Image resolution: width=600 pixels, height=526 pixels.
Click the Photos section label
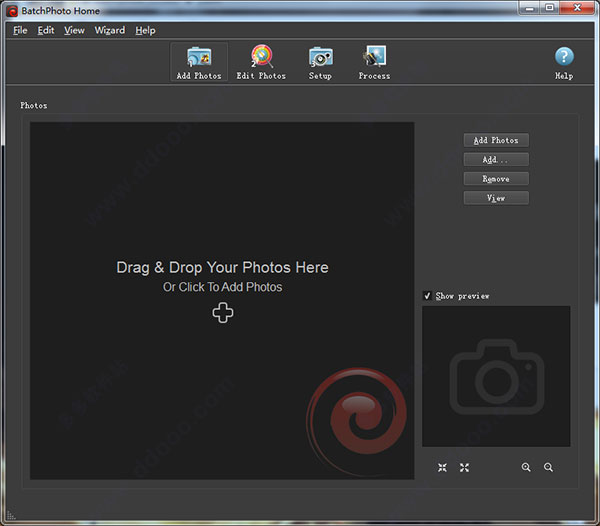(x=34, y=105)
